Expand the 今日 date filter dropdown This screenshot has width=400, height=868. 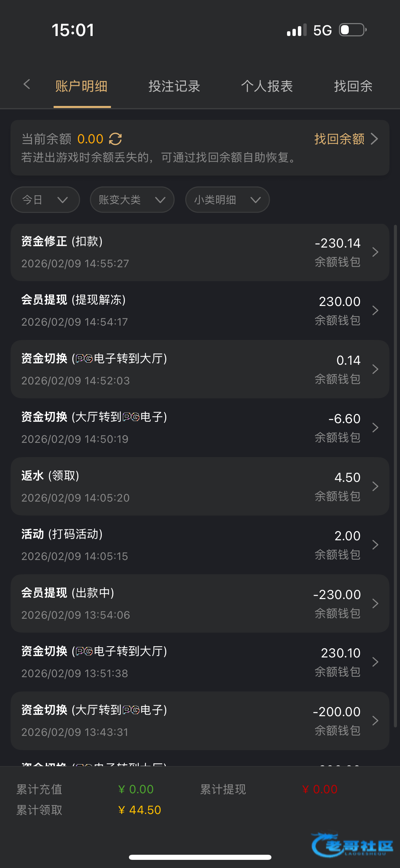coord(45,200)
